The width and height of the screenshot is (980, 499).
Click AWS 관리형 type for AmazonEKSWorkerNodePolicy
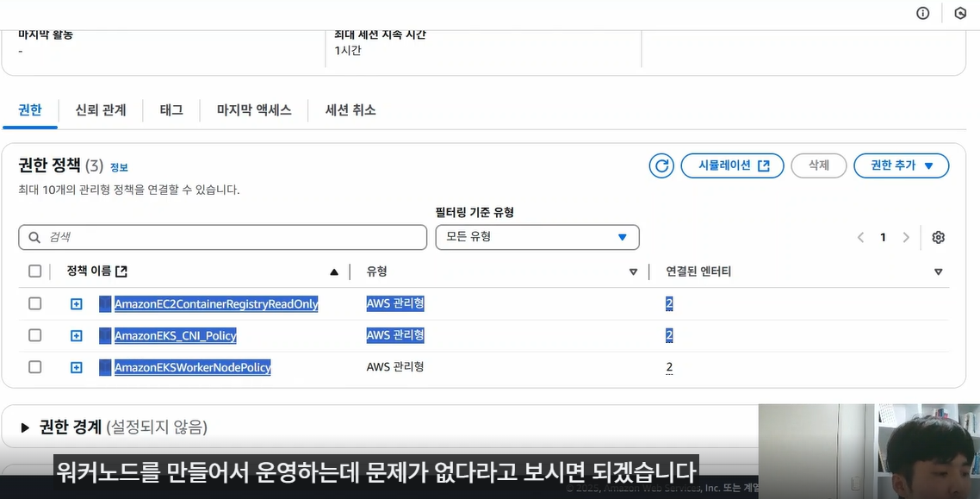pos(395,366)
